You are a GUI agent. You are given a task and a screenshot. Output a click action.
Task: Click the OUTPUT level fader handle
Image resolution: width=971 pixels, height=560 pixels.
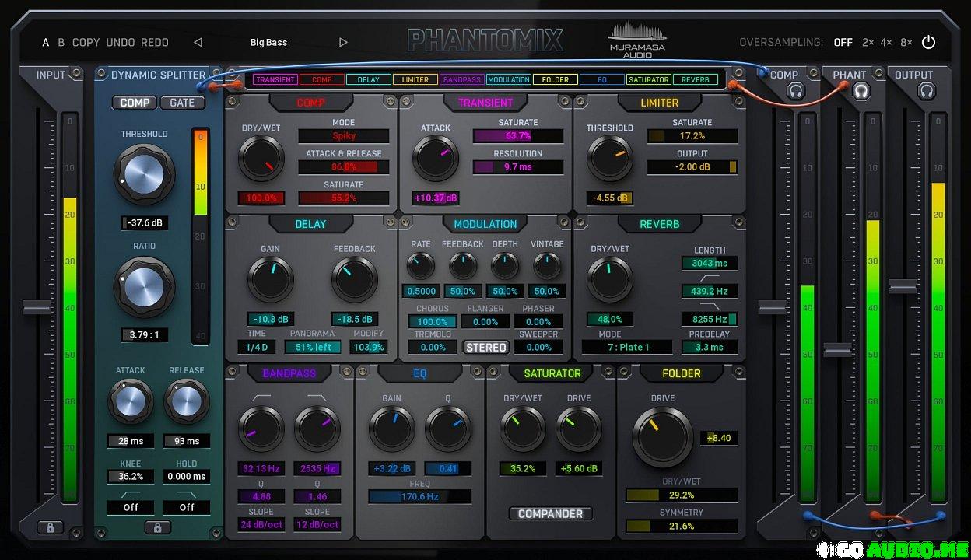[903, 287]
